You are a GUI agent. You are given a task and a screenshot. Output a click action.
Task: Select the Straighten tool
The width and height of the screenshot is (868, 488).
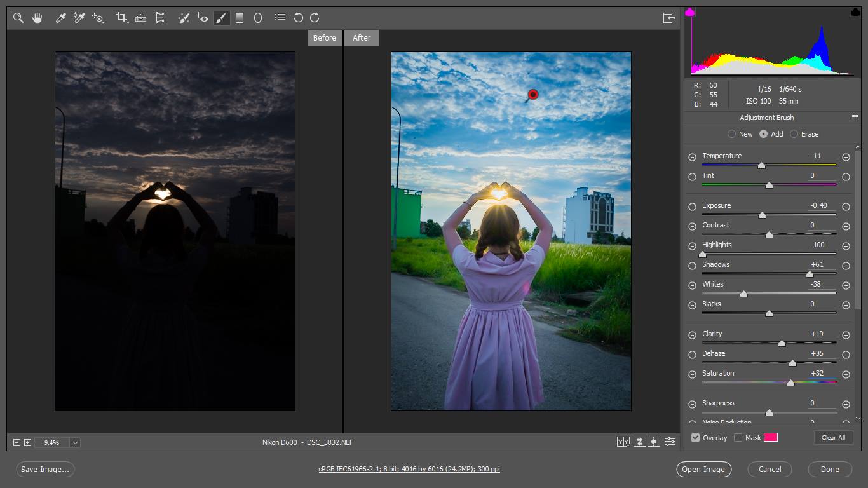tap(141, 18)
